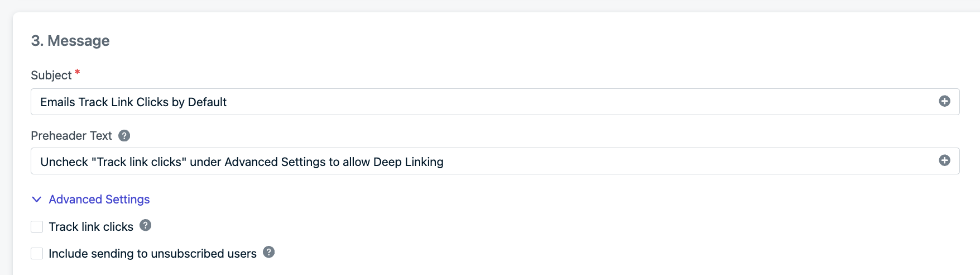This screenshot has height=275, width=980.
Task: Open help tooltip beside Preheader Text label
Action: tap(124, 136)
